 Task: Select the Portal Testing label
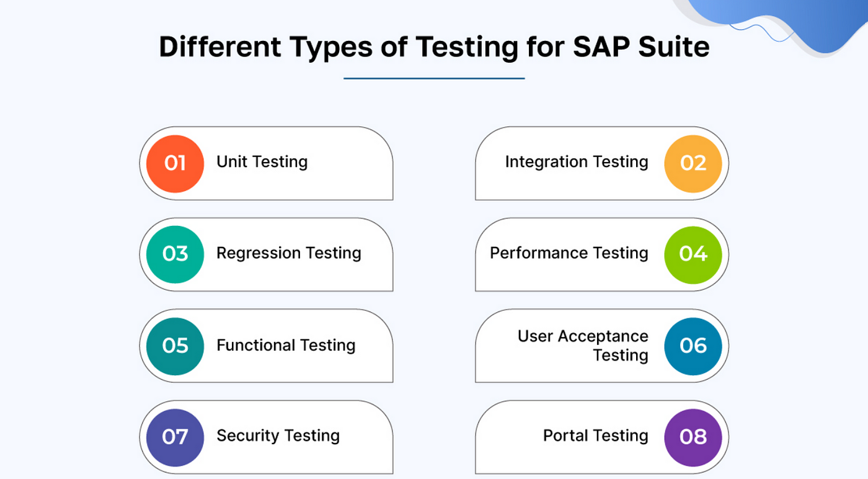[x=596, y=436]
